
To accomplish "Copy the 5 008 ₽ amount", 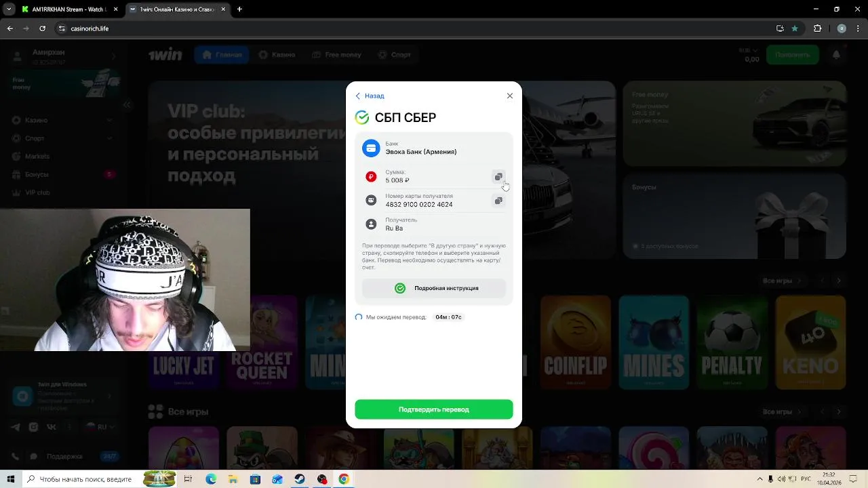I will [x=498, y=177].
